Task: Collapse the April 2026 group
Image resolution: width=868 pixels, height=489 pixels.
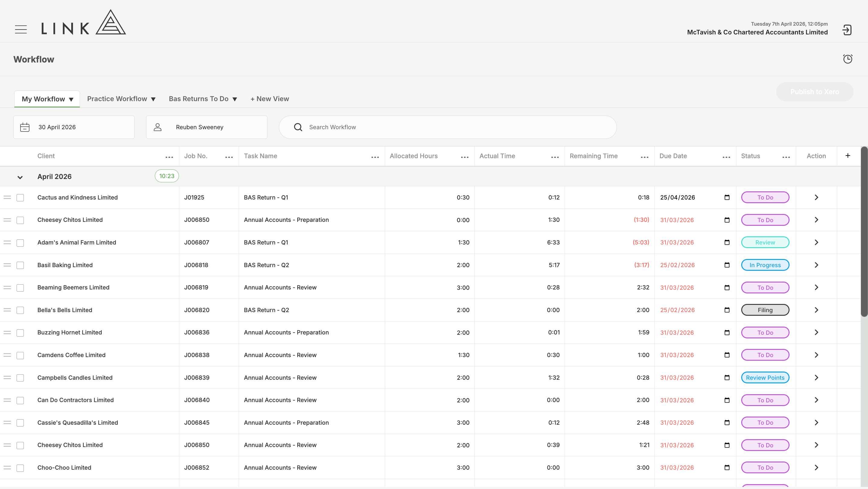Action: coord(20,177)
